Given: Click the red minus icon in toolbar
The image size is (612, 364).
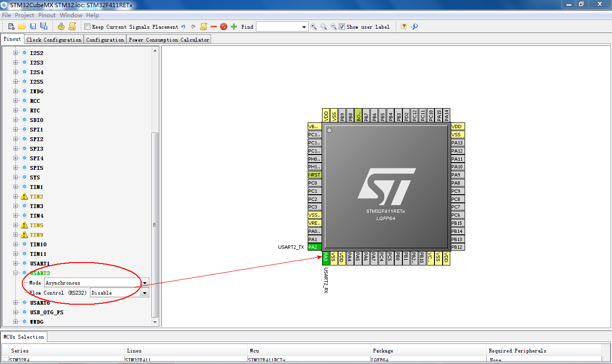Looking at the screenshot, I should [213, 27].
